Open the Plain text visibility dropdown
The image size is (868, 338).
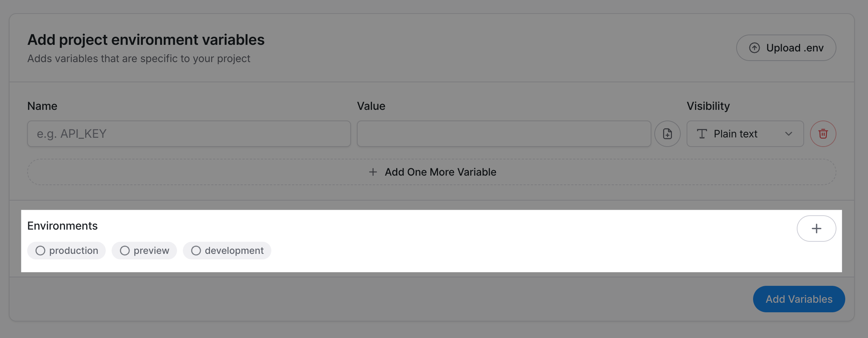pyautogui.click(x=745, y=134)
